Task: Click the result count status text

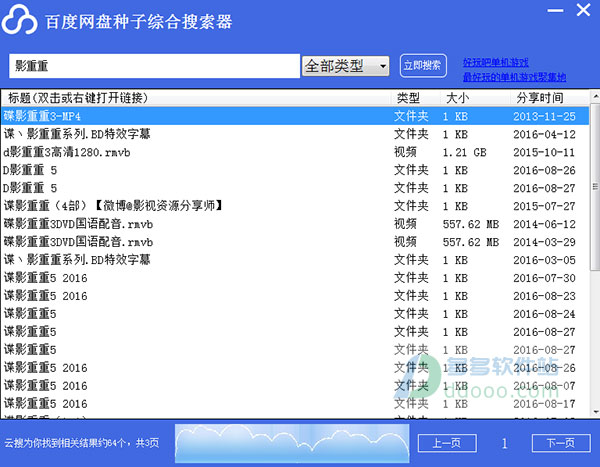Action: pyautogui.click(x=82, y=443)
